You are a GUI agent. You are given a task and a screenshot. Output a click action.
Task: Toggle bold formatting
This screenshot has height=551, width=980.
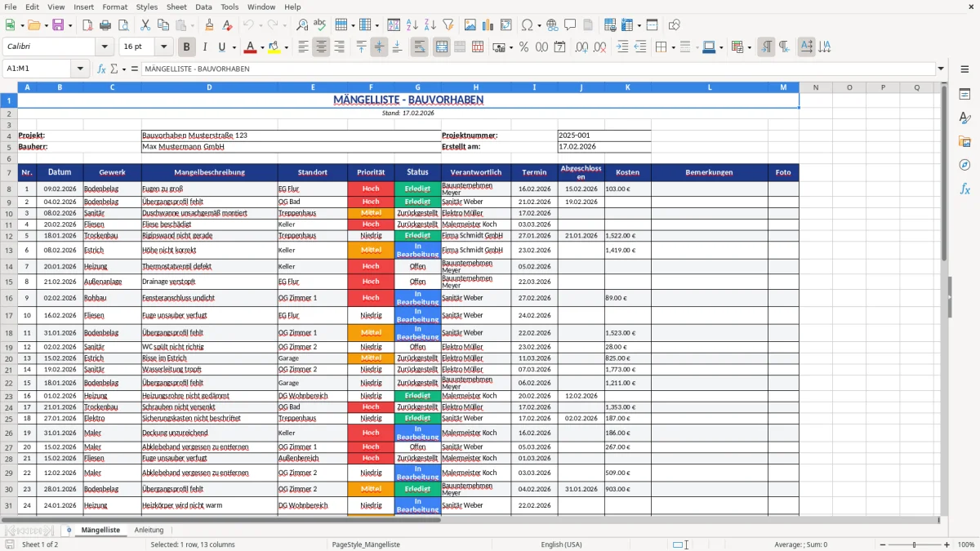[186, 47]
